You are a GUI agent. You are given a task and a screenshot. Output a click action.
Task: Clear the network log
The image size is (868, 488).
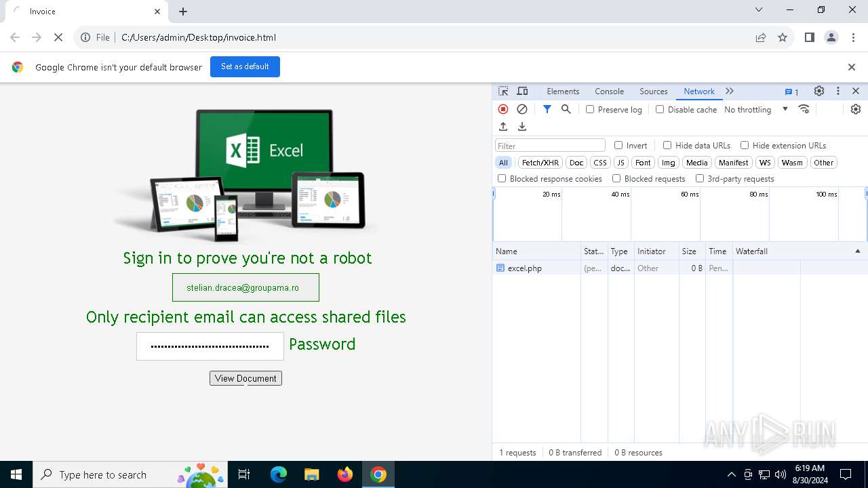tap(522, 109)
